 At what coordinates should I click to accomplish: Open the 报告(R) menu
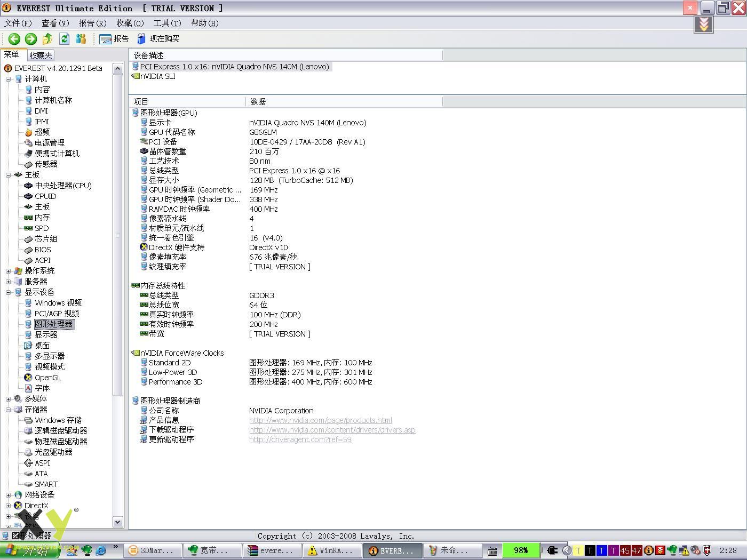coord(92,23)
